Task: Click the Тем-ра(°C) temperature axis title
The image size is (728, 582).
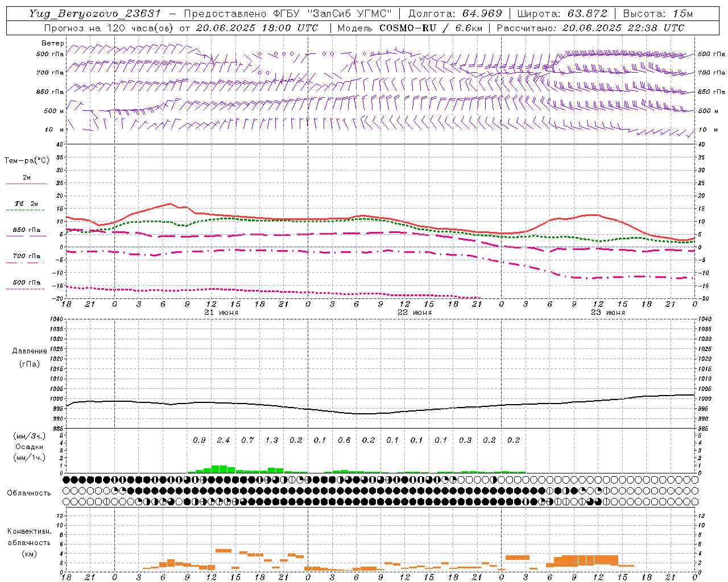Action: point(27,161)
